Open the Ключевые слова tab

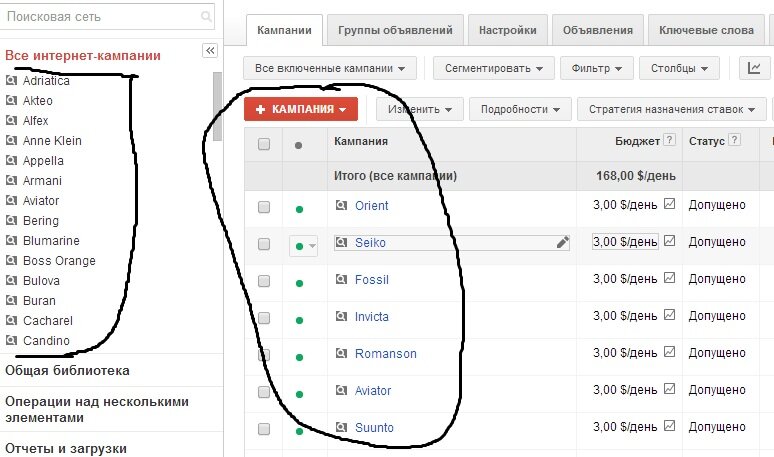705,31
